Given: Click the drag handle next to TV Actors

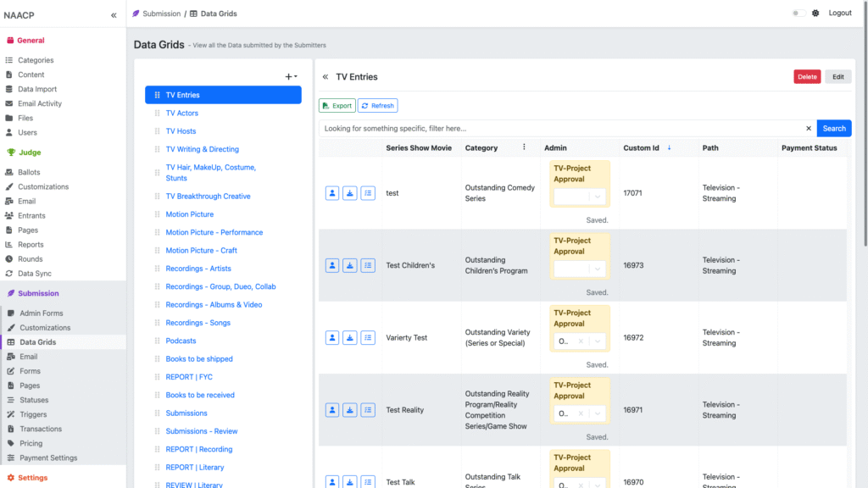Looking at the screenshot, I should coord(157,114).
